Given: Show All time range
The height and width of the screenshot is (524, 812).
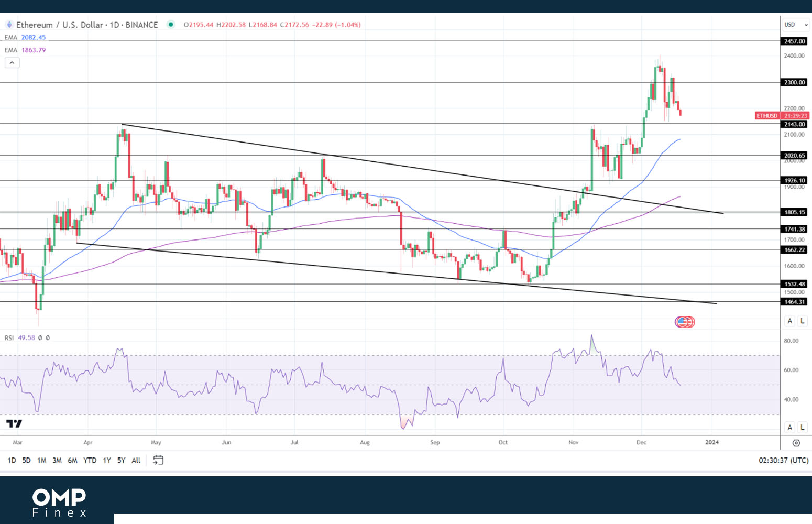Looking at the screenshot, I should click(x=136, y=460).
